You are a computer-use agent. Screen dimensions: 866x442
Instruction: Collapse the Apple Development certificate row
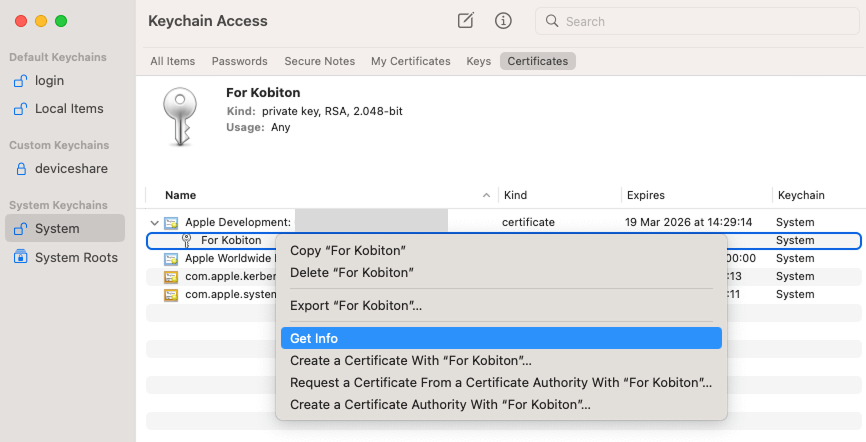pos(154,223)
